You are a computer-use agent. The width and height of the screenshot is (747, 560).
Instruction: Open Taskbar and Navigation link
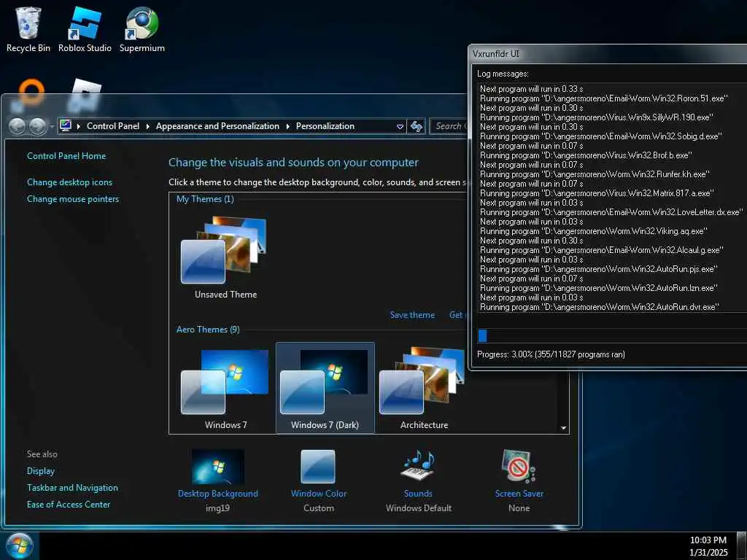(72, 488)
